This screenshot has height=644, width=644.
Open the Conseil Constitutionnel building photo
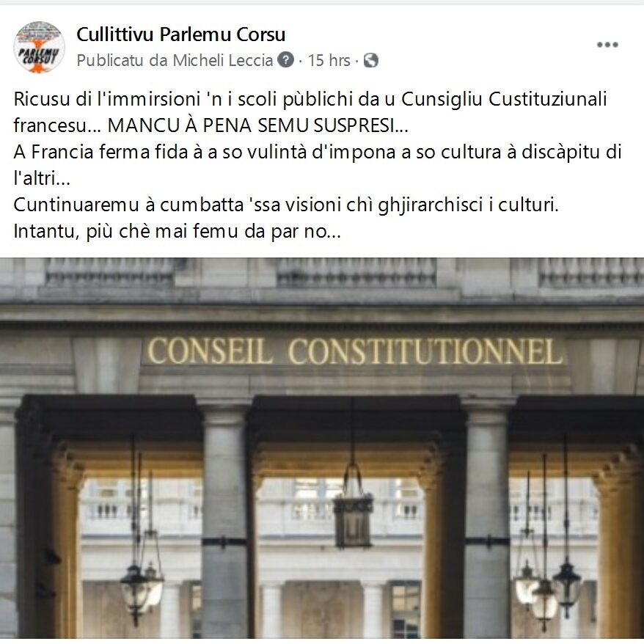pyautogui.click(x=322, y=447)
